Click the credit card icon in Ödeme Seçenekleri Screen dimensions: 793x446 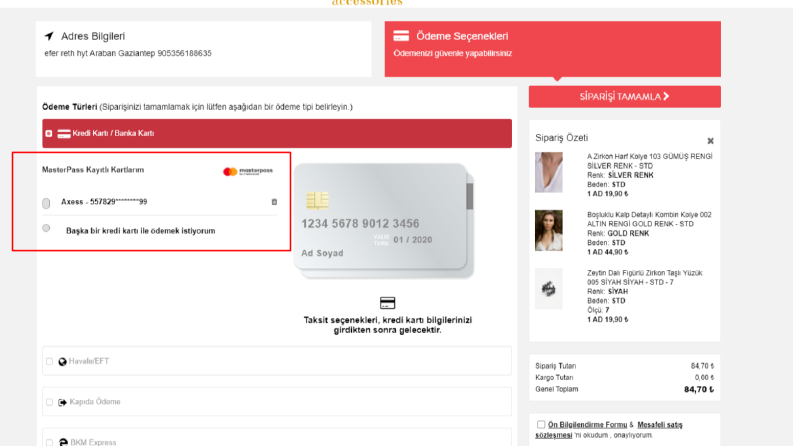401,36
